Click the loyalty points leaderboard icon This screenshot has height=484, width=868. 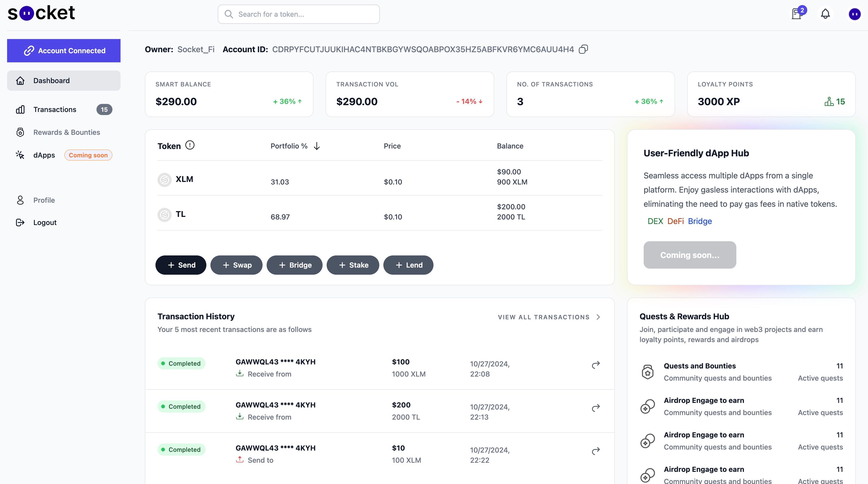829,101
